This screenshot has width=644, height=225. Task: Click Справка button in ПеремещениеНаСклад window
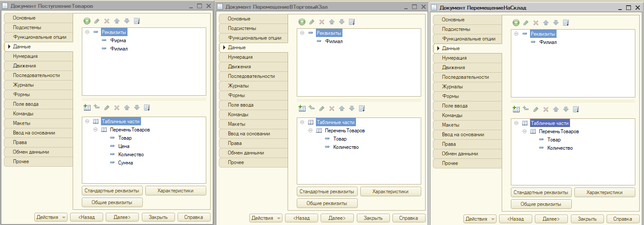(623, 219)
